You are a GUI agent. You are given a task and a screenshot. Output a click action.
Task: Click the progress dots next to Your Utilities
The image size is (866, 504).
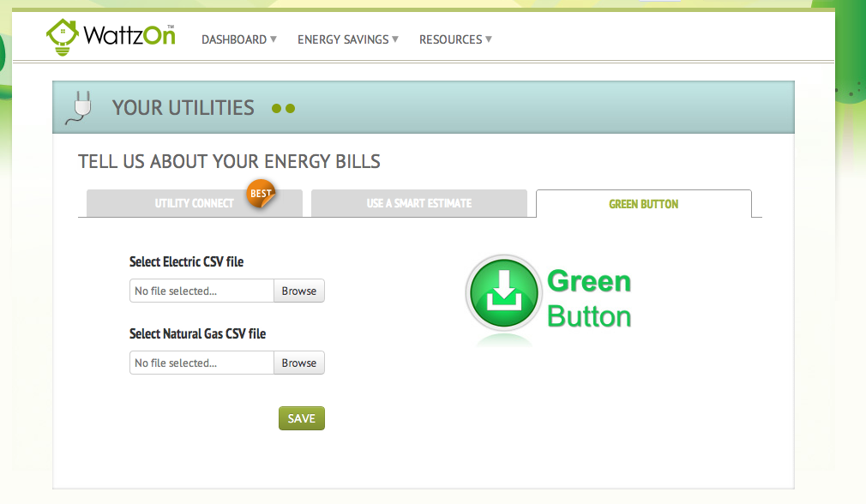click(283, 109)
